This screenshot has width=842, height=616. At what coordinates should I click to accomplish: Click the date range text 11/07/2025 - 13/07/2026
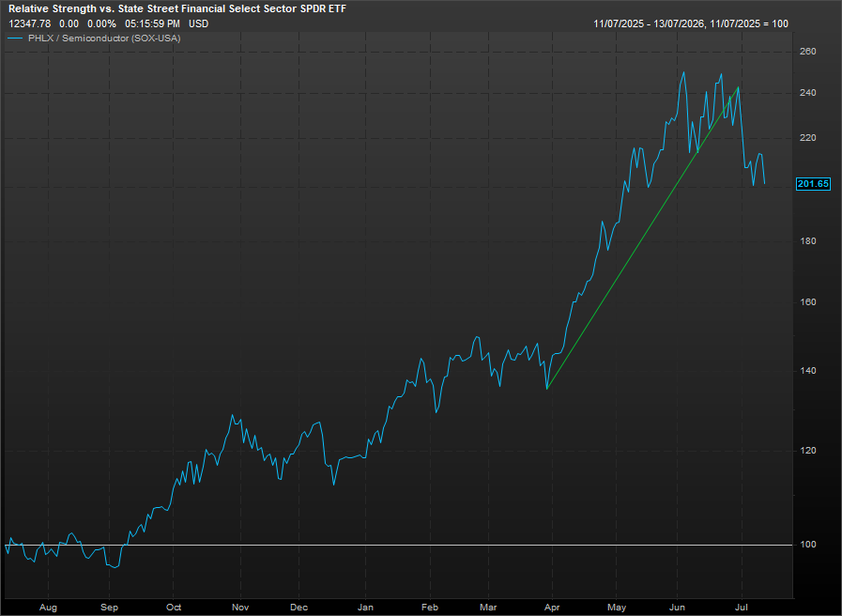click(x=650, y=24)
